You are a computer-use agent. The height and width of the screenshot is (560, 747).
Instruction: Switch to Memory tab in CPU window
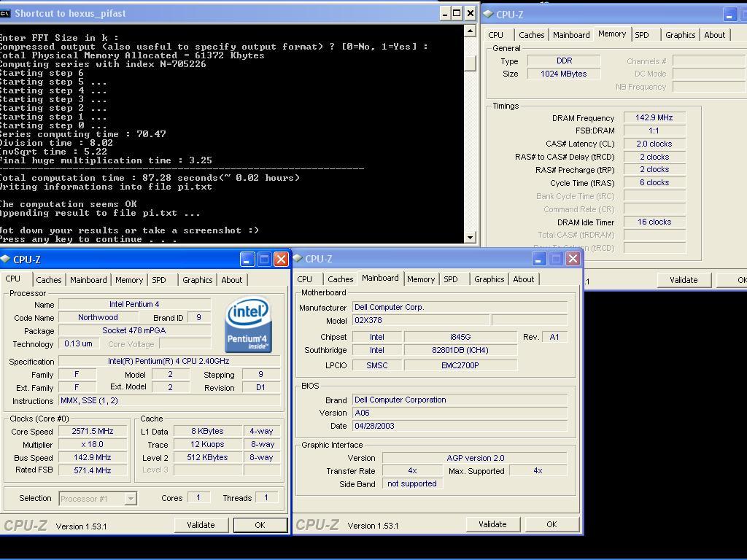point(129,280)
